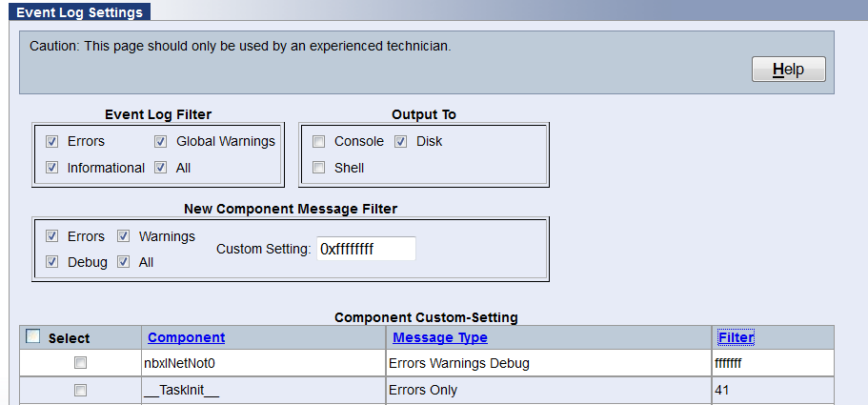Viewport: 868px width, 405px height.
Task: Click the caution message text
Action: tap(240, 47)
